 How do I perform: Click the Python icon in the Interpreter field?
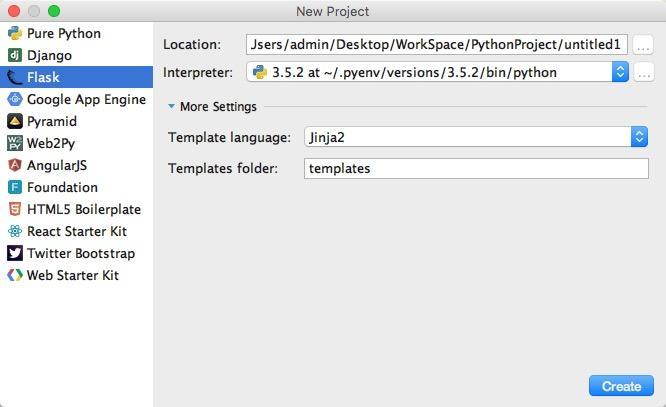[x=260, y=72]
